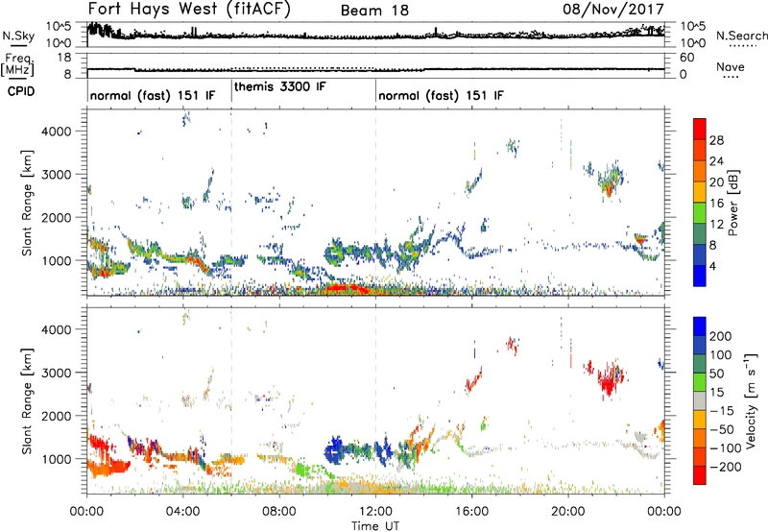Image resolution: width=768 pixels, height=532 pixels.
Task: Click the 'Nave' legend label
Action: coord(731,66)
